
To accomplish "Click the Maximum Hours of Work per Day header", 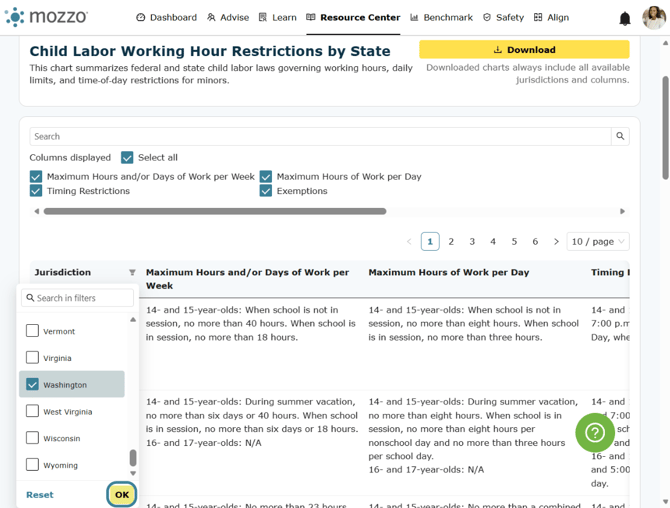I will click(449, 273).
